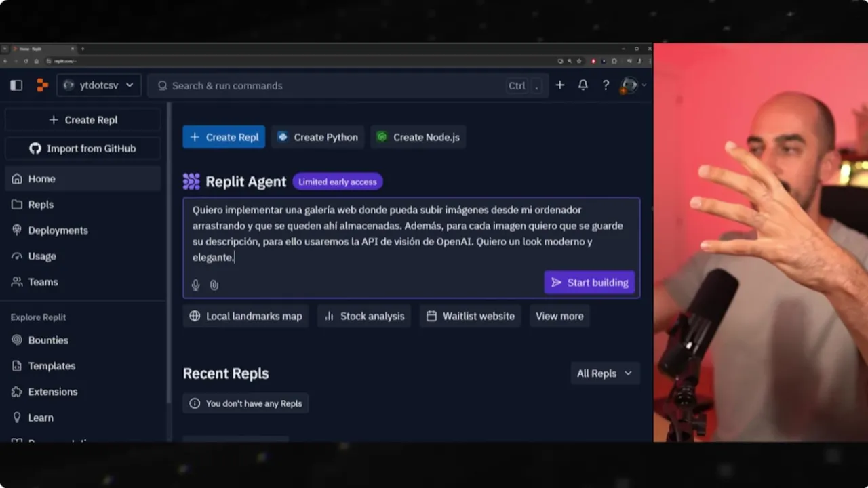This screenshot has height=488, width=868.
Task: Click the microphone icon in prompt box
Action: point(195,285)
